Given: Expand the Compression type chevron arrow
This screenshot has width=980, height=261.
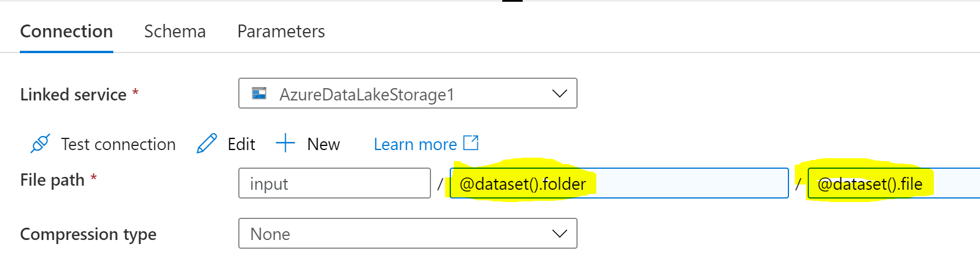Looking at the screenshot, I should pyautogui.click(x=559, y=234).
